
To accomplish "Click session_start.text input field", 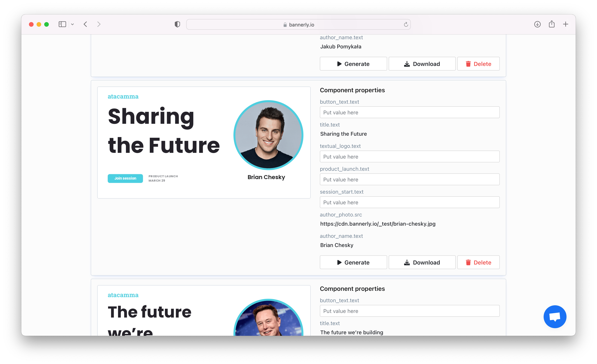I will pyautogui.click(x=409, y=202).
